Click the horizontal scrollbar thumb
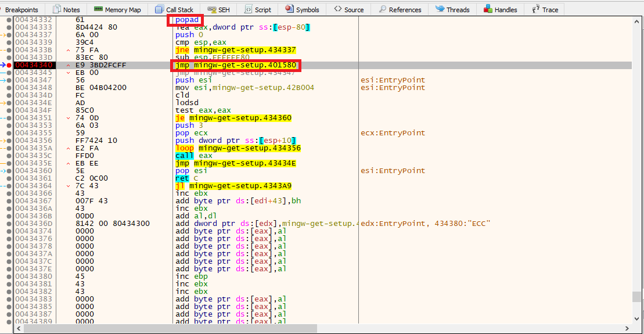 pos(171,328)
